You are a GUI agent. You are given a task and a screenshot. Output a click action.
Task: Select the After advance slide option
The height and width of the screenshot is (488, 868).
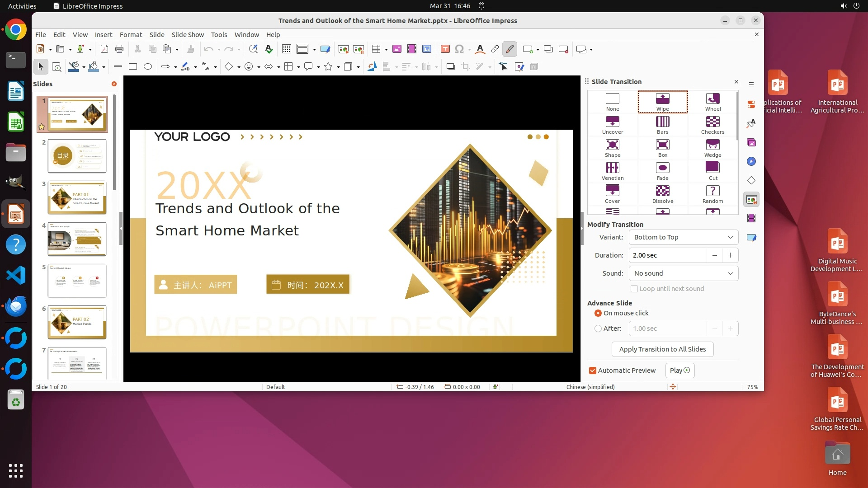tap(598, 328)
